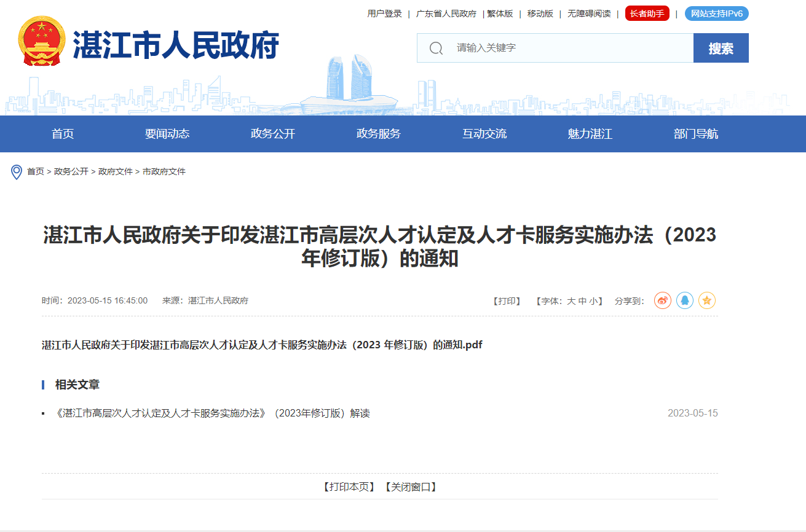The width and height of the screenshot is (806, 532).
Task: Open the related article 解读 link
Action: click(x=212, y=413)
